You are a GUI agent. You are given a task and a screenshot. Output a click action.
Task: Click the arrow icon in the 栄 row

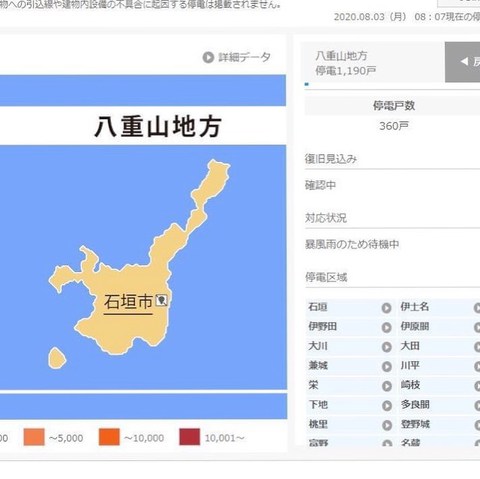(x=386, y=386)
